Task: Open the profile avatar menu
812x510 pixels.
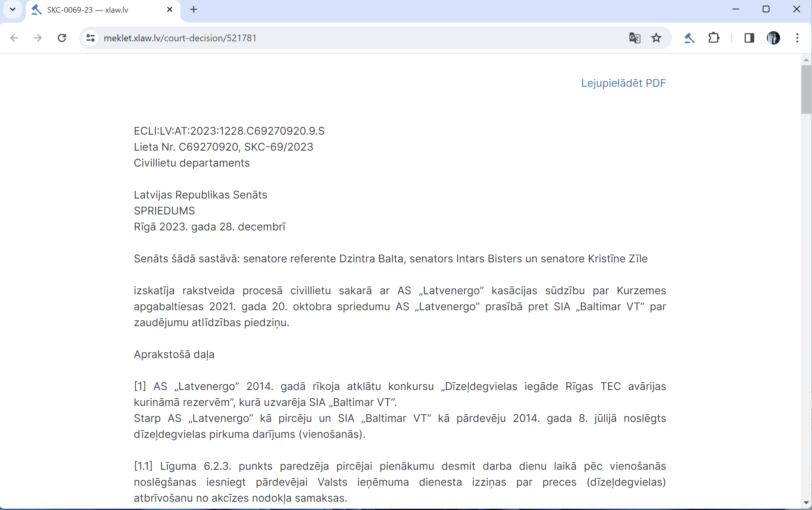Action: coord(773,38)
